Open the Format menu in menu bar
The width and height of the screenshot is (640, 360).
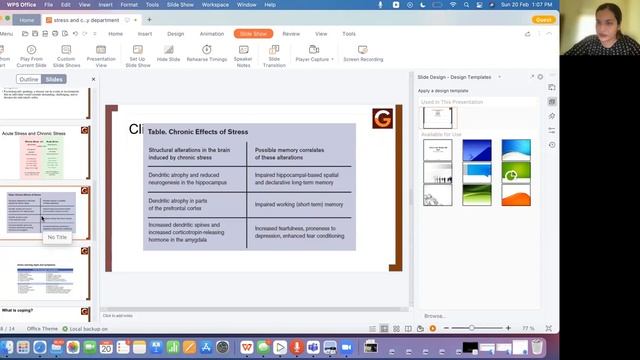click(129, 5)
